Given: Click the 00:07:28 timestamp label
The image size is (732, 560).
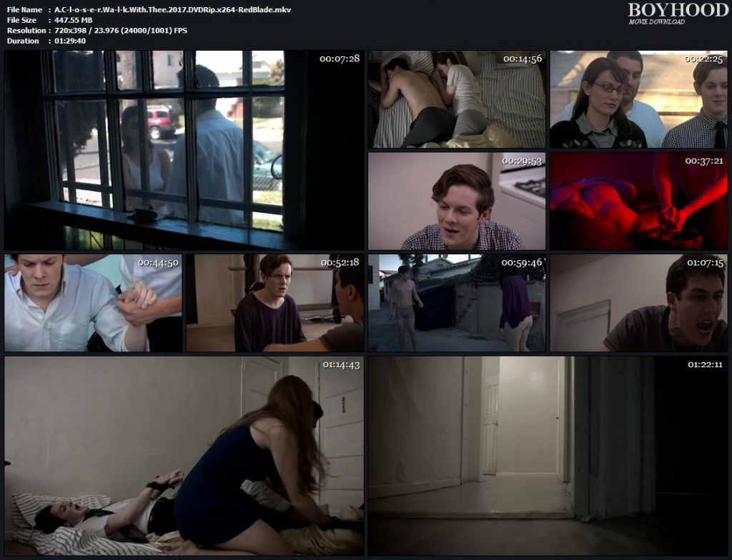Looking at the screenshot, I should click(x=339, y=59).
